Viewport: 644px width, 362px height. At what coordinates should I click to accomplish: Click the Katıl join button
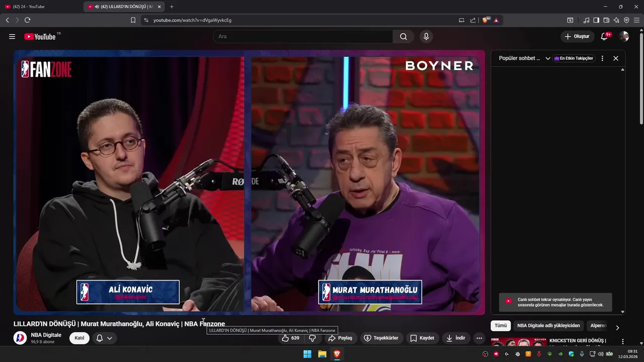(79, 338)
